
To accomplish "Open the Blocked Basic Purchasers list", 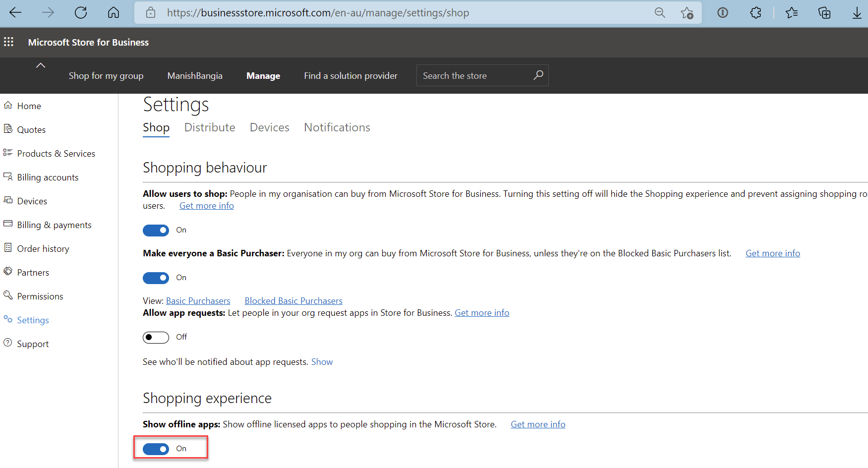I will (x=293, y=300).
